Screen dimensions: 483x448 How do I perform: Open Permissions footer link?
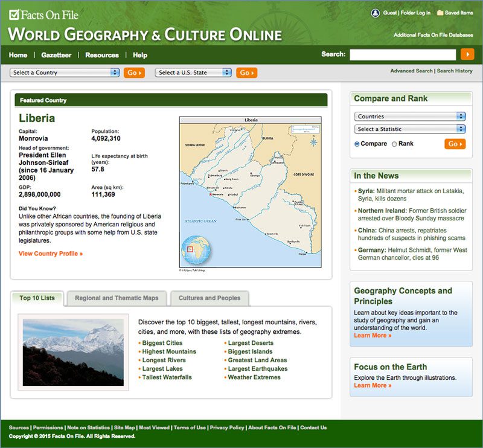[48, 427]
